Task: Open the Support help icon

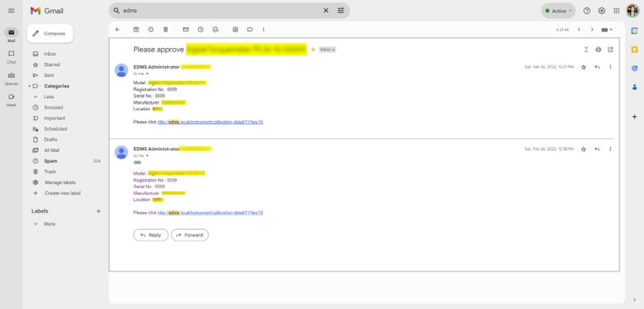Action: pos(587,11)
